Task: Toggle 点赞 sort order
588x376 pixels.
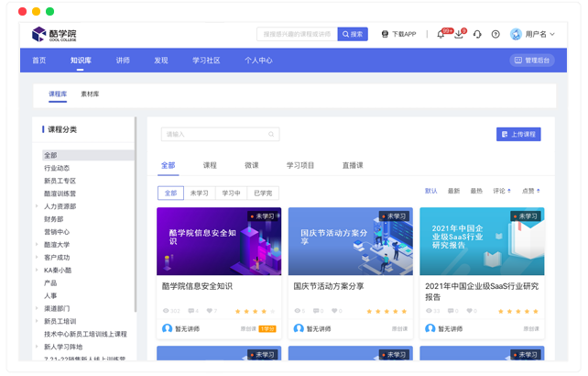Action: [x=531, y=191]
